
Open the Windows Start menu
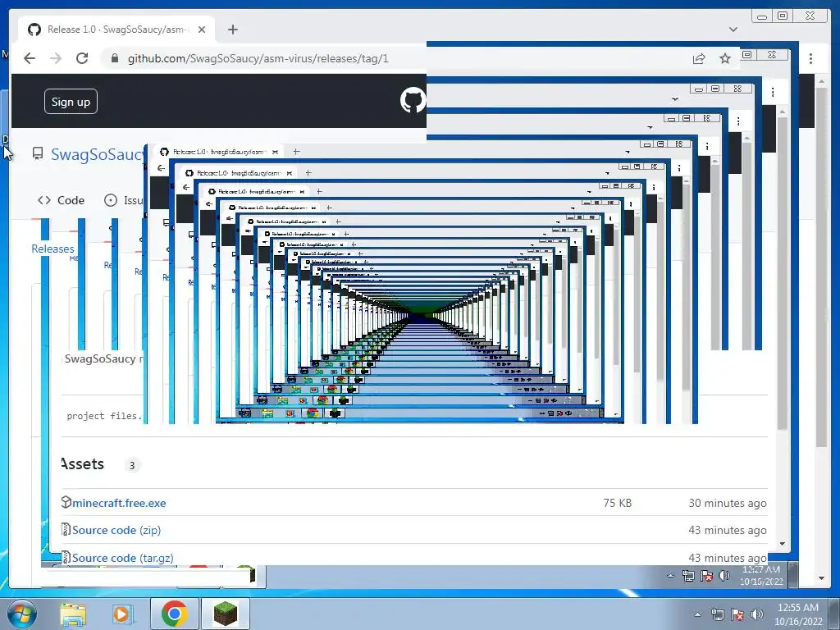22,614
